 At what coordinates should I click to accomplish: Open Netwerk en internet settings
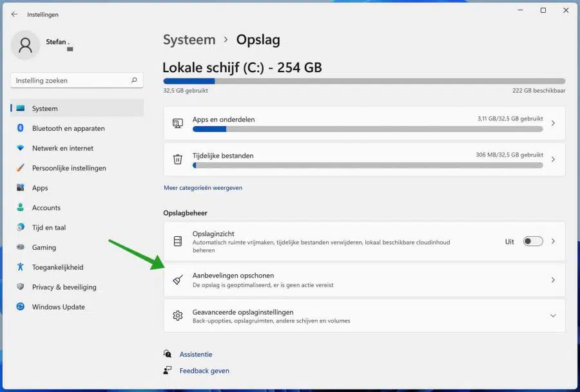(x=77, y=148)
